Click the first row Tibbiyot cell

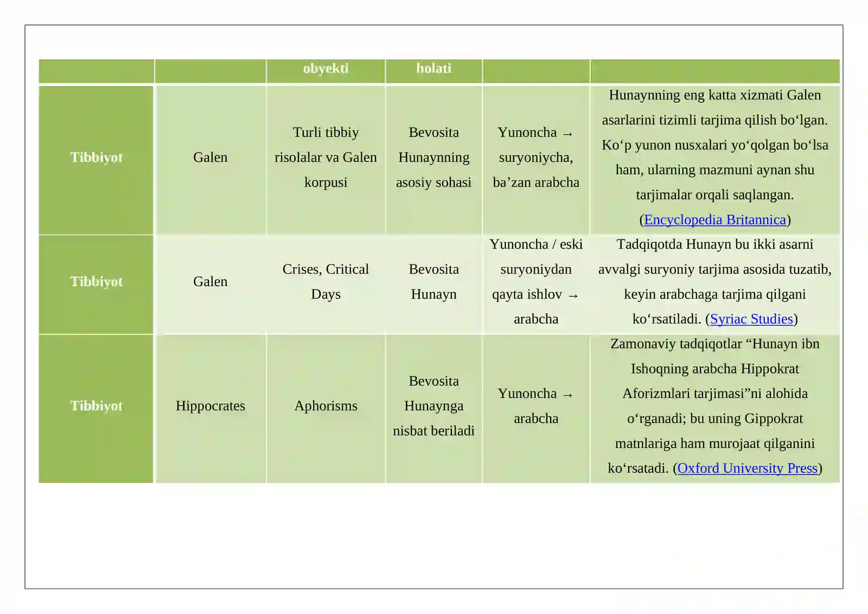[x=96, y=160]
